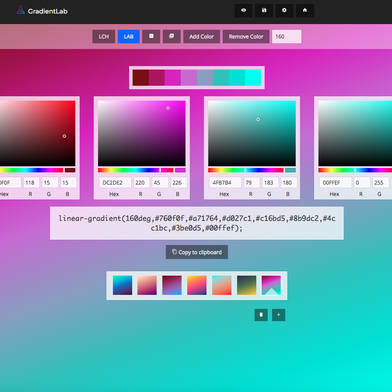Click the magenta preview swatch beside hue slider

pos(180,170)
